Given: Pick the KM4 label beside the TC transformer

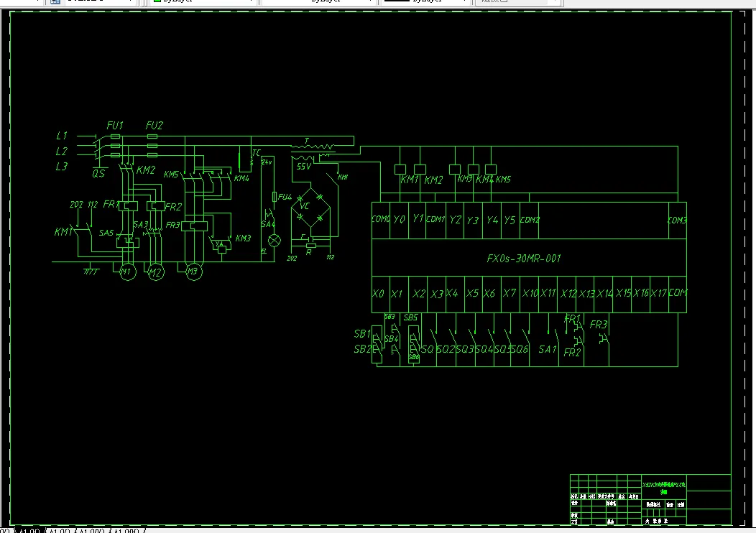Looking at the screenshot, I should [x=241, y=178].
